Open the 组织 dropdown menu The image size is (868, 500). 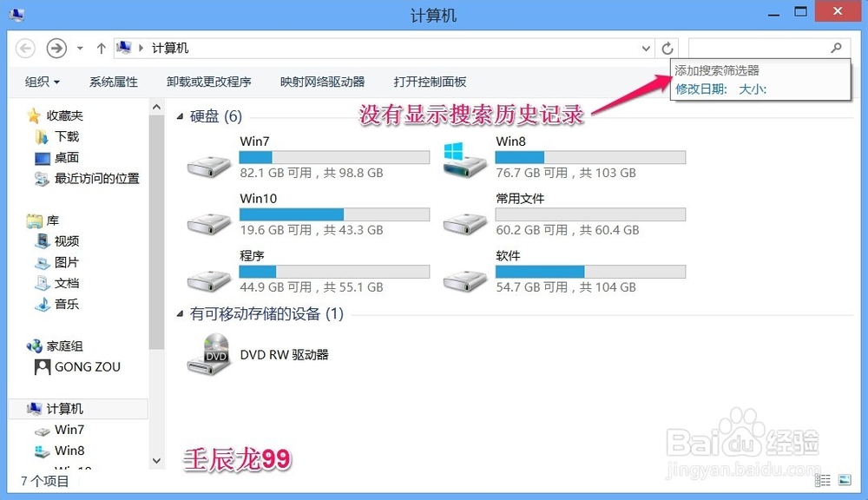[42, 82]
